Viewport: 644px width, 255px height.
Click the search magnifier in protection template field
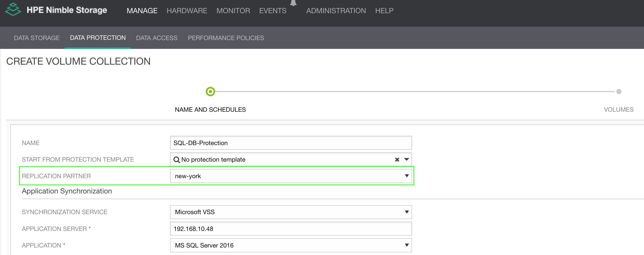coord(177,160)
